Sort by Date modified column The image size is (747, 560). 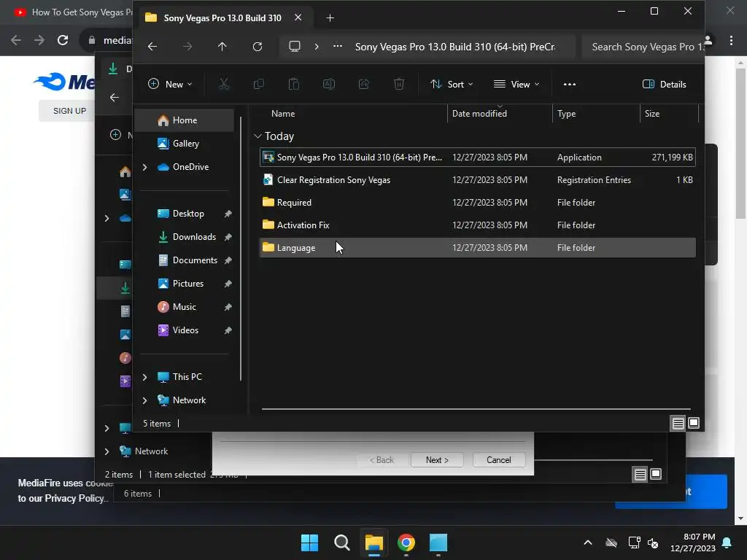click(x=479, y=114)
